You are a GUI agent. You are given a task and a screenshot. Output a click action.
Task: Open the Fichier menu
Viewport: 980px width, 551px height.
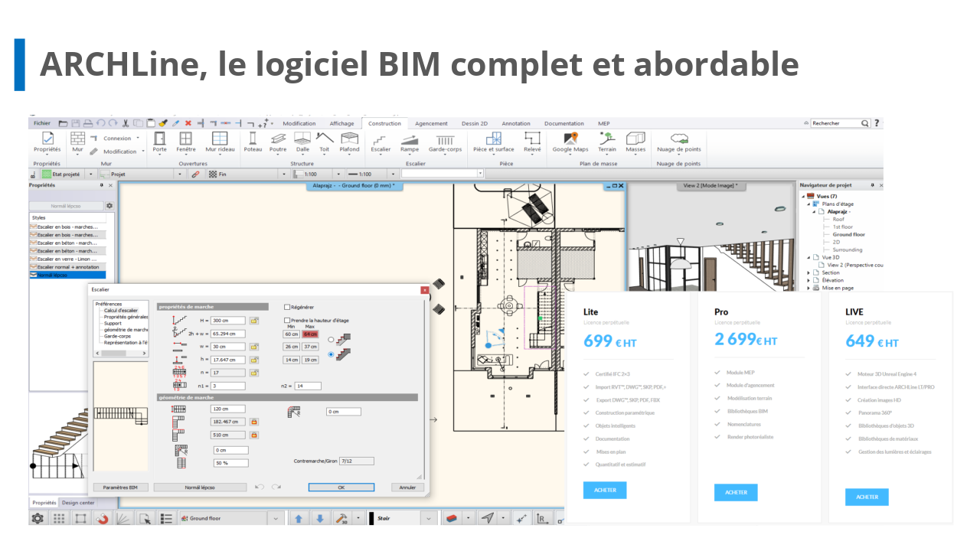pyautogui.click(x=42, y=122)
